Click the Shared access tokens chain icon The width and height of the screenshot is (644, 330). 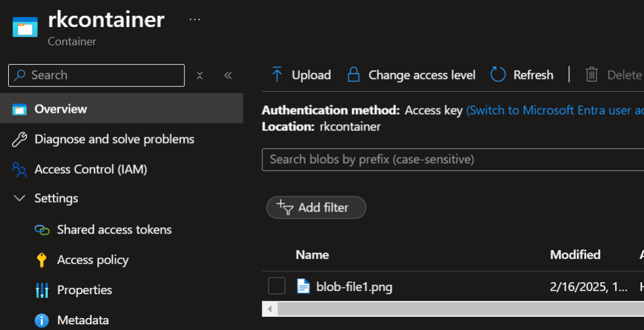pyautogui.click(x=42, y=230)
